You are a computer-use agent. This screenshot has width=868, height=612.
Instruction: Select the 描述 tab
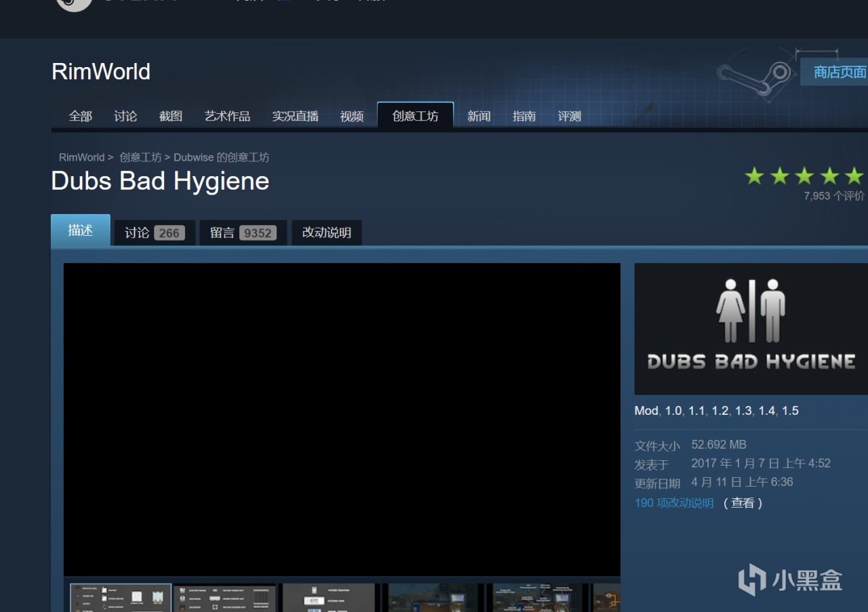coord(80,230)
